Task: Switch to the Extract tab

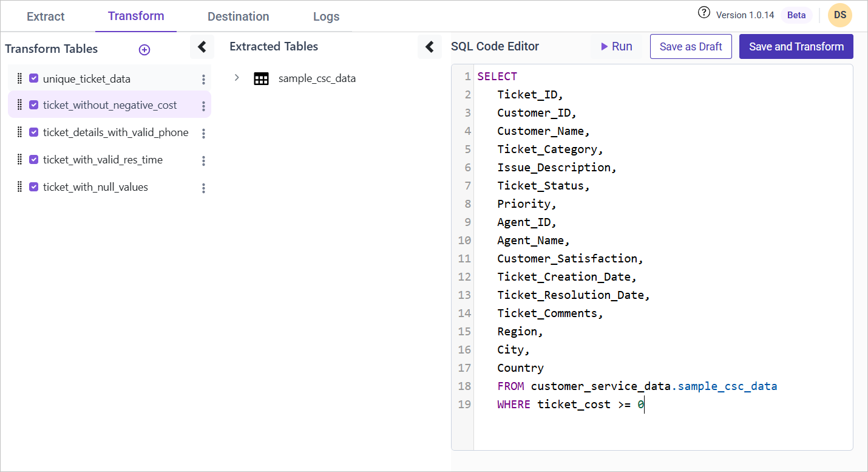Action: pyautogui.click(x=46, y=16)
